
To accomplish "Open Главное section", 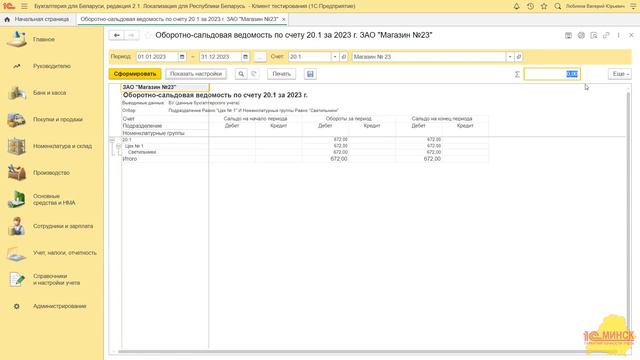I will pos(44,40).
